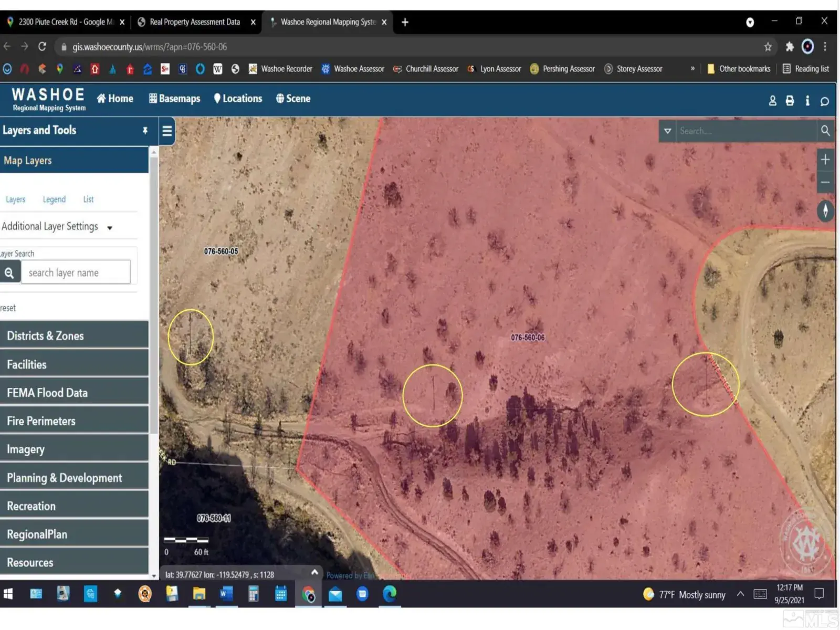
Task: Click the map search magnifier icon
Action: click(x=825, y=131)
